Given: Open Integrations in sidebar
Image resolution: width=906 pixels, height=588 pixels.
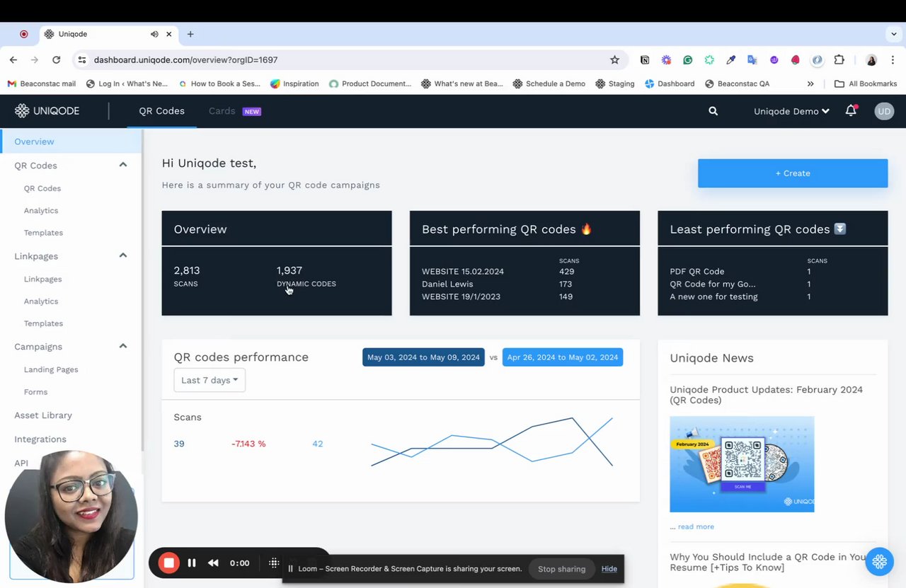Looking at the screenshot, I should pyautogui.click(x=40, y=439).
